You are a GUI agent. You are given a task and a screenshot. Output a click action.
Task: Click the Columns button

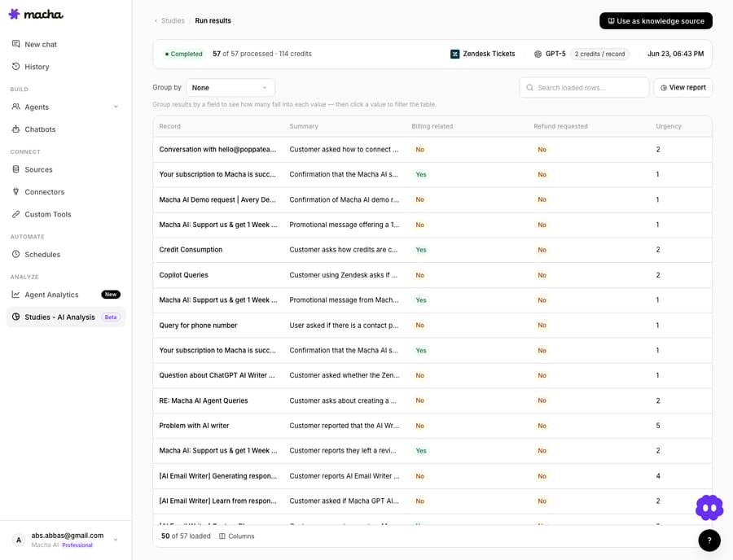point(236,536)
